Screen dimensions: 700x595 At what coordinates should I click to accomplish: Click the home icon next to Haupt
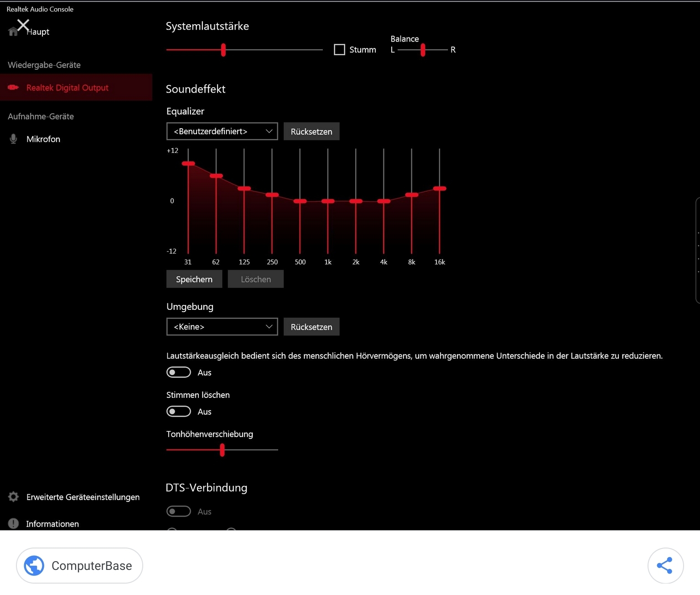(x=13, y=31)
